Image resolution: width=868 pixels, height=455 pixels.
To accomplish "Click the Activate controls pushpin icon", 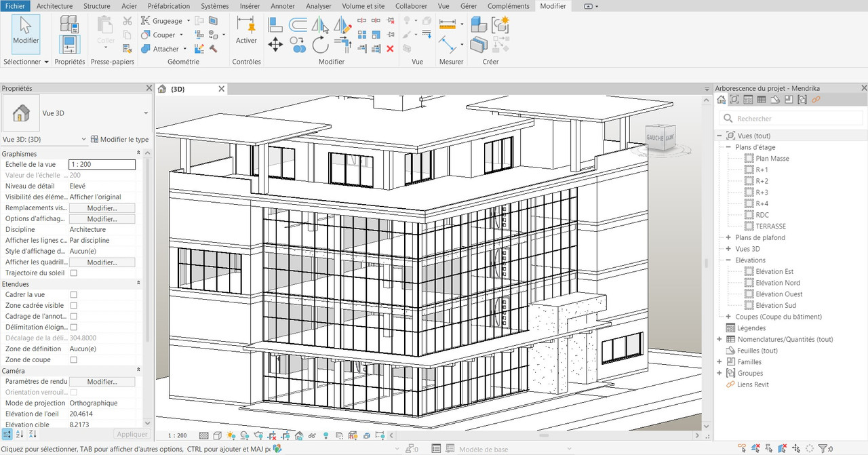I will coord(246,25).
